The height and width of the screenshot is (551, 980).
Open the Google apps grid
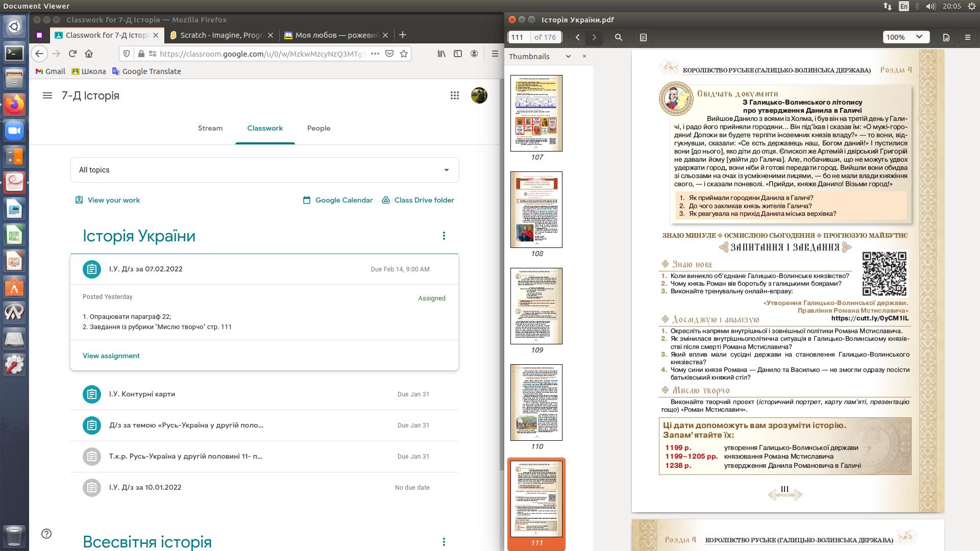coord(454,95)
